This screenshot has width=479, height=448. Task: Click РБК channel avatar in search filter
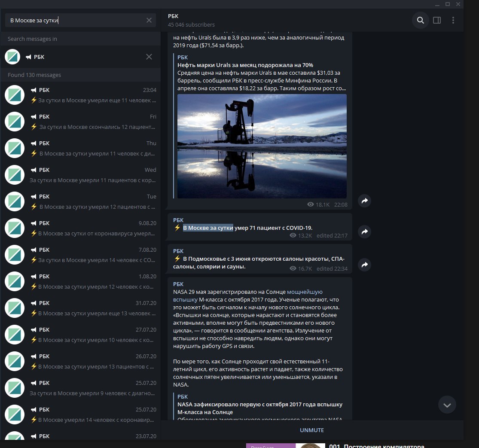pyautogui.click(x=12, y=57)
